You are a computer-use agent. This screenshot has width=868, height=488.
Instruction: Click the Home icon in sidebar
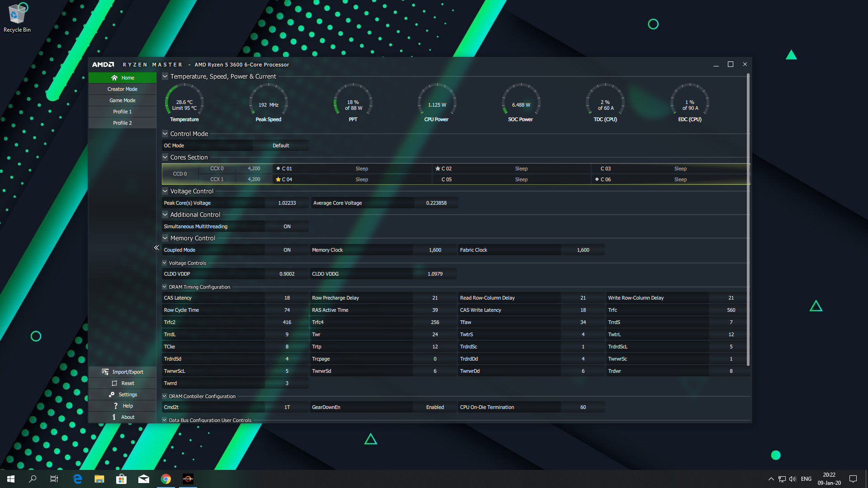click(114, 78)
